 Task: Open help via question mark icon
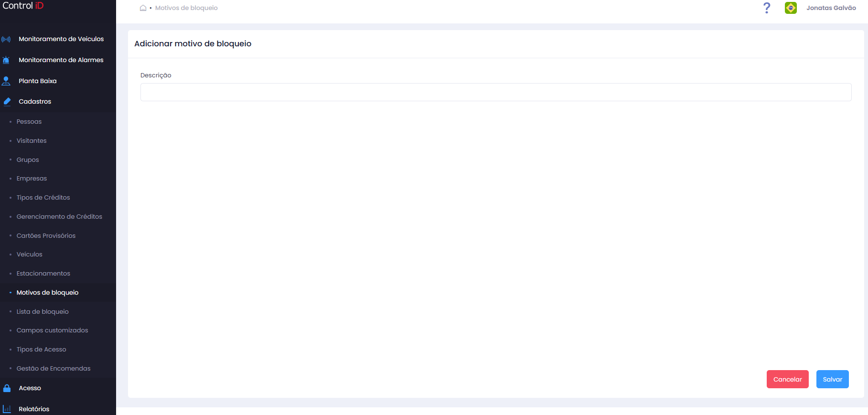(x=767, y=8)
